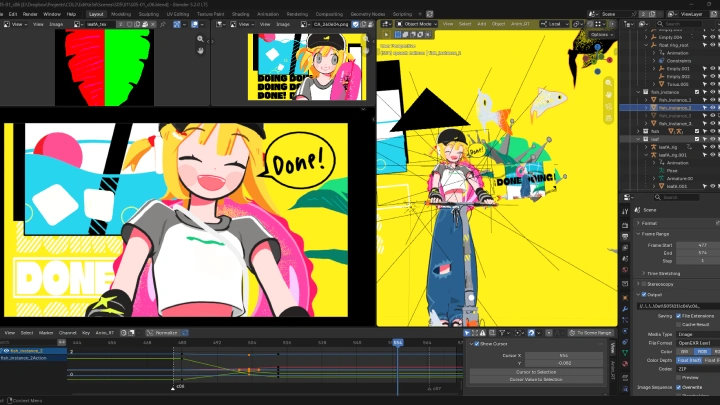Open the Physics properties tab icon
The width and height of the screenshot is (720, 405).
point(625,331)
